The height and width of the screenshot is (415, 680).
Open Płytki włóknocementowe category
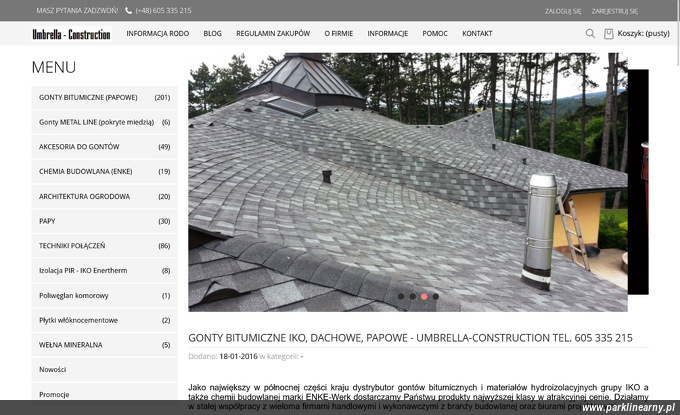(105, 320)
